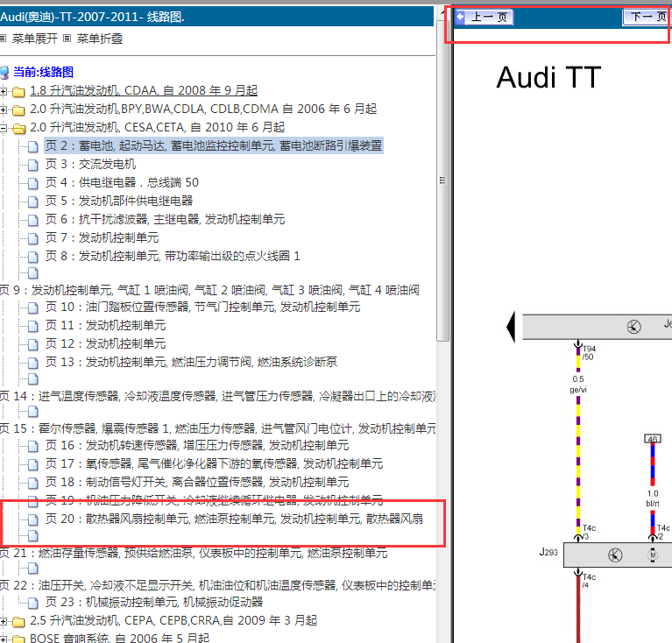Click page icon beside 页 6 抗干扰滤波器
Viewport: 672px width, 643px height.
tap(33, 220)
